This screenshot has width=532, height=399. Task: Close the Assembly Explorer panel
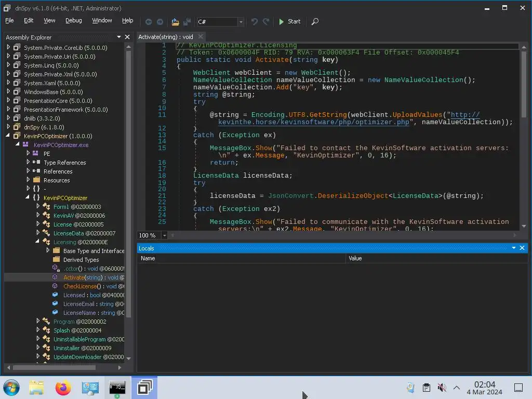(x=127, y=37)
